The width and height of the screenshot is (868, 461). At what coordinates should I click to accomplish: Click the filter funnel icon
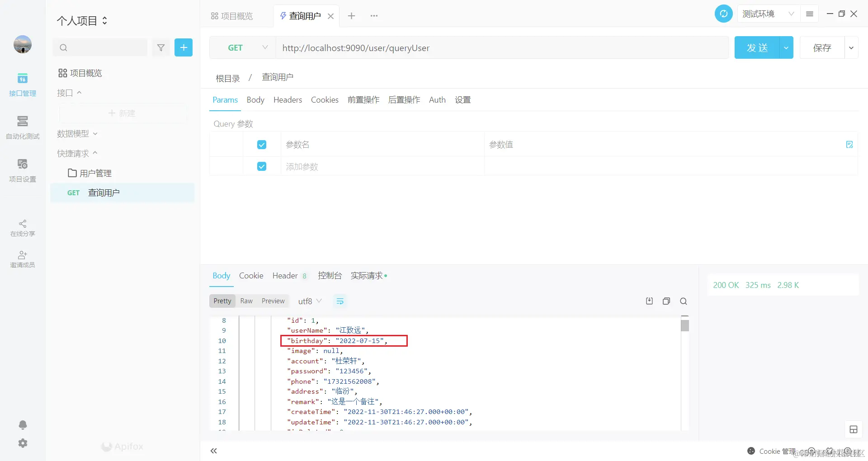(161, 47)
